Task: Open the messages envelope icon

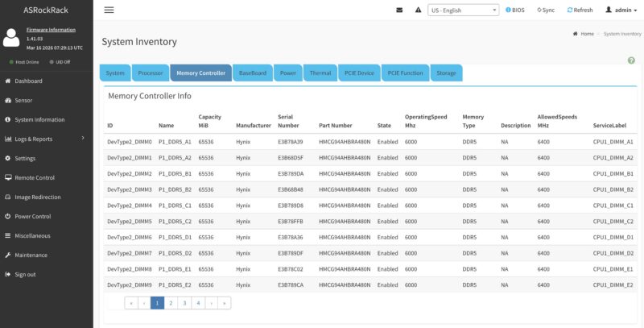Action: [399, 10]
